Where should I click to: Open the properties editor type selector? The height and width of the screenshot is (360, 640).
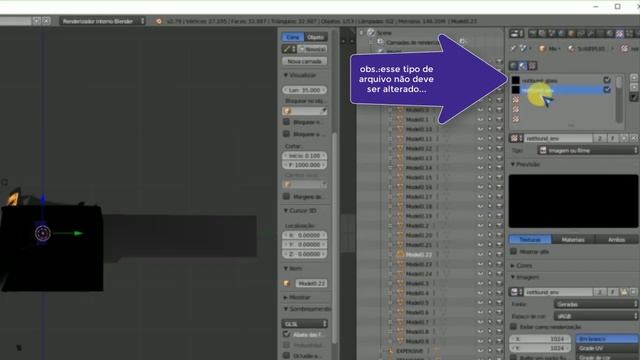[517, 33]
